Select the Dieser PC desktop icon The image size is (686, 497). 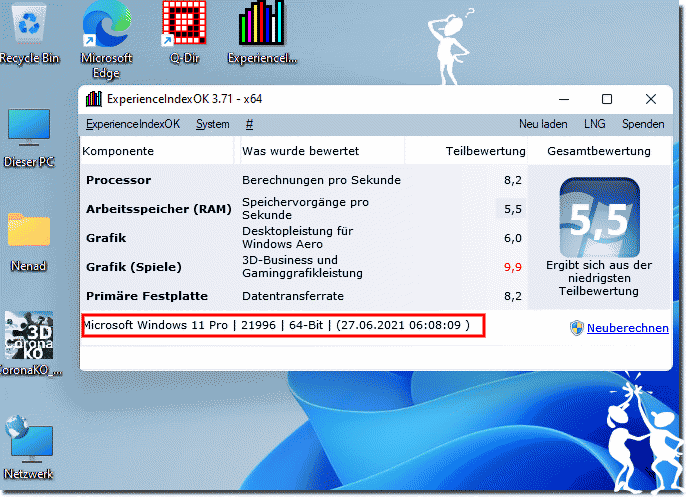coord(29,138)
